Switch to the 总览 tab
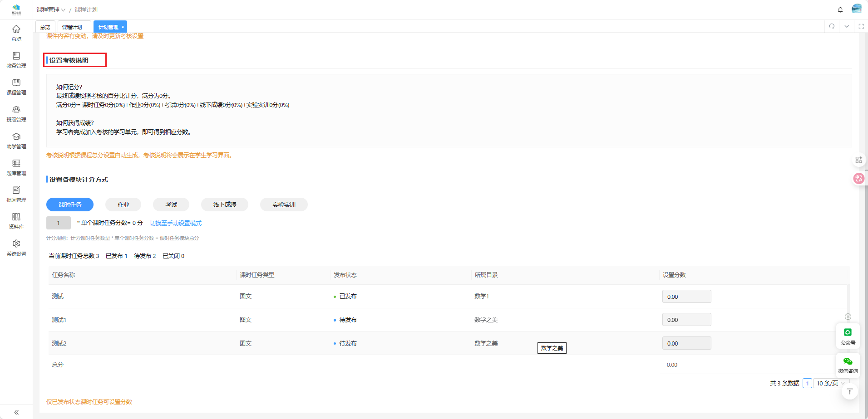Viewport: 868px width, 419px height. pyautogui.click(x=45, y=27)
